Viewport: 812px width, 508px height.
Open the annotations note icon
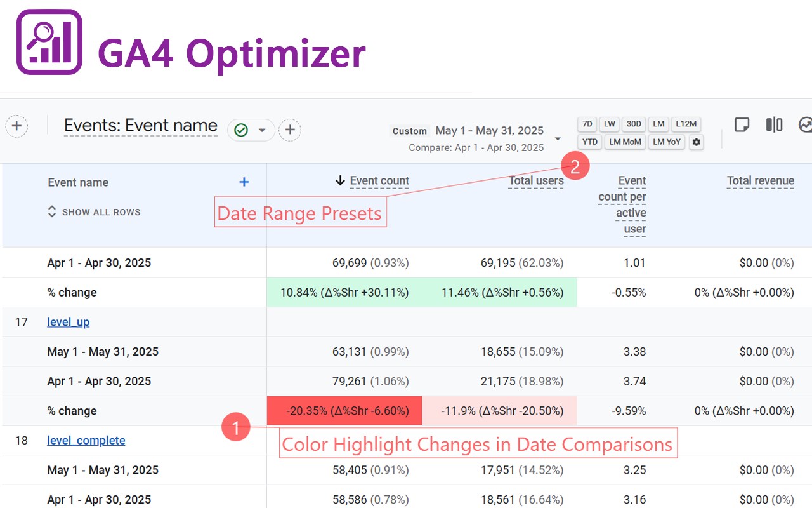(742, 125)
